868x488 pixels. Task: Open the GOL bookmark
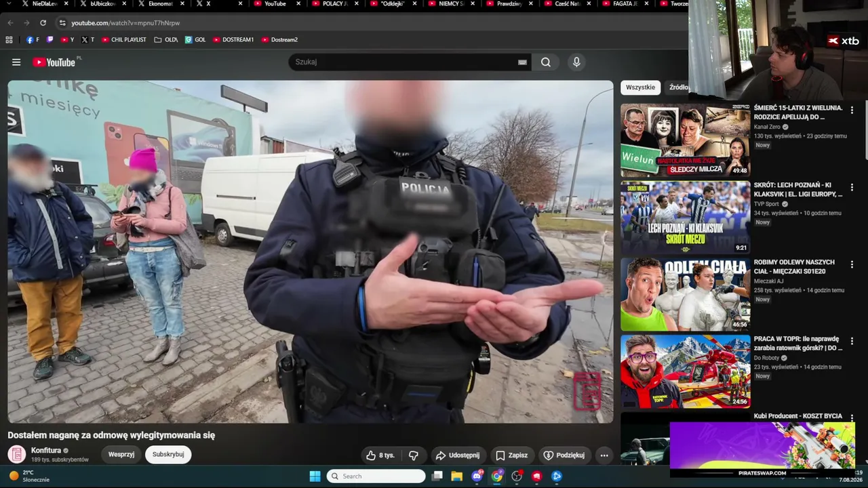pos(195,40)
